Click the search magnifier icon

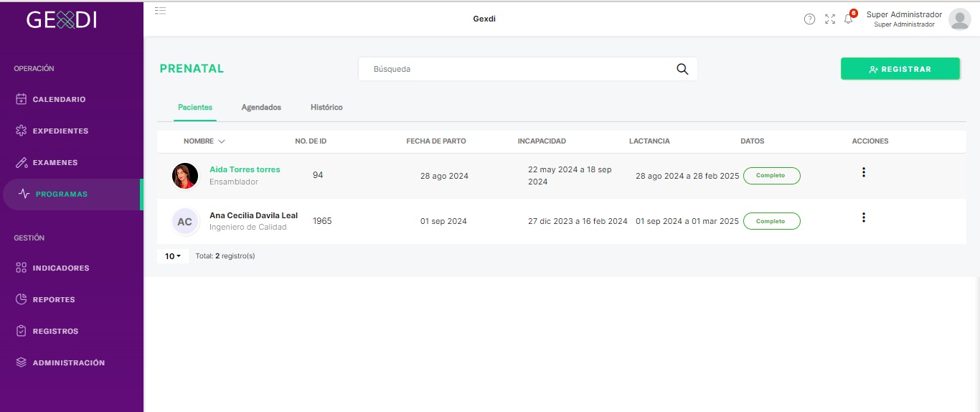682,69
